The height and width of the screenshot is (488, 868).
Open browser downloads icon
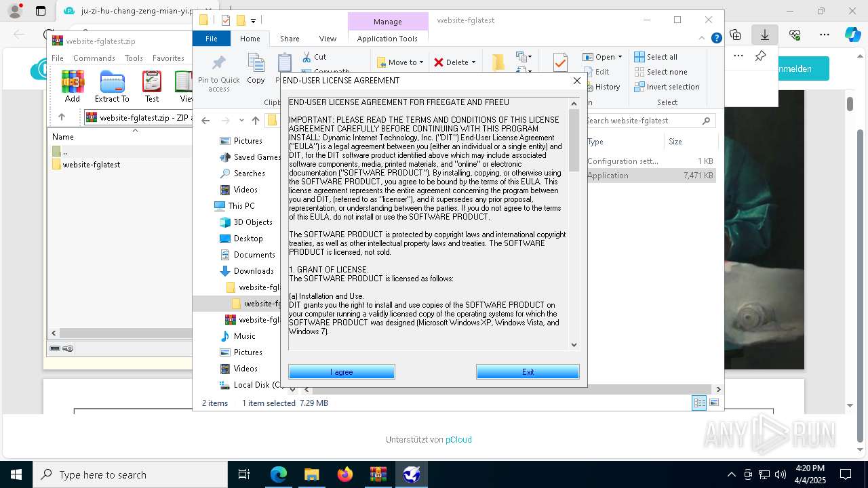pyautogui.click(x=764, y=35)
